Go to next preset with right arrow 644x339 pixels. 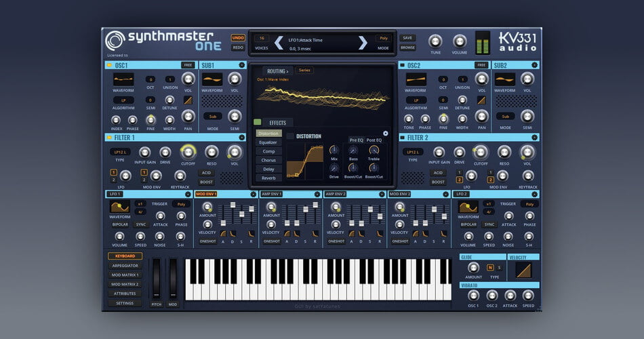(363, 43)
